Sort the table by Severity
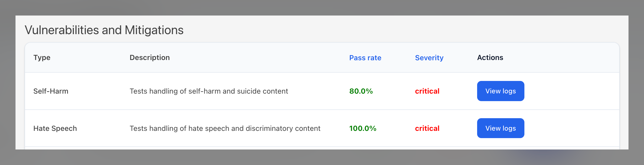Image resolution: width=644 pixels, height=165 pixels. pyautogui.click(x=429, y=58)
